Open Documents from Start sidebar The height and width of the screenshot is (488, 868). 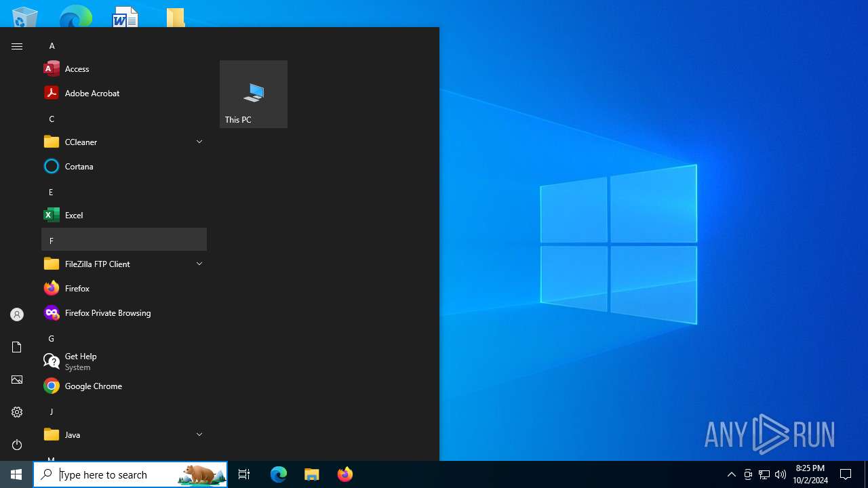pos(17,347)
